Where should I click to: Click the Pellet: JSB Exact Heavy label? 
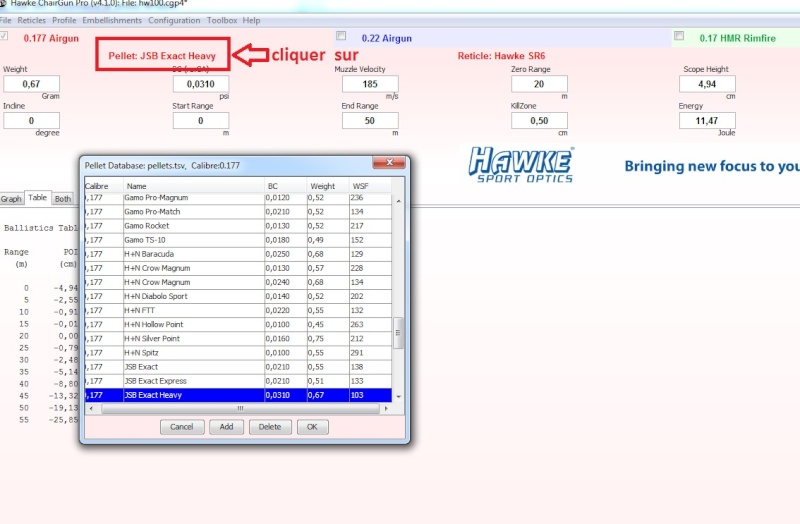tap(162, 56)
